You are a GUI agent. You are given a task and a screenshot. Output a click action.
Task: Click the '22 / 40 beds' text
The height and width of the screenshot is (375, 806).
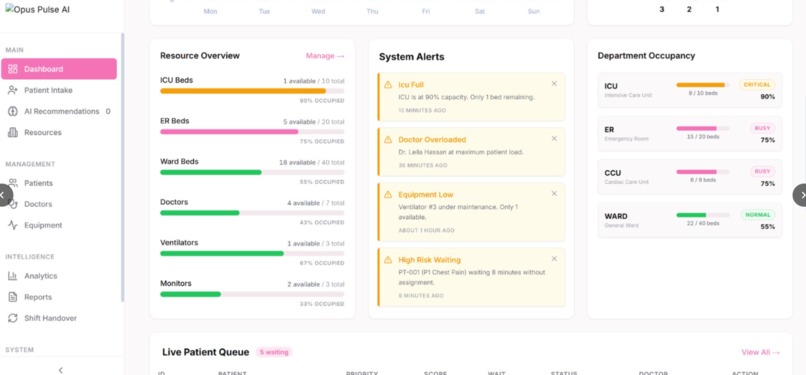click(x=703, y=223)
